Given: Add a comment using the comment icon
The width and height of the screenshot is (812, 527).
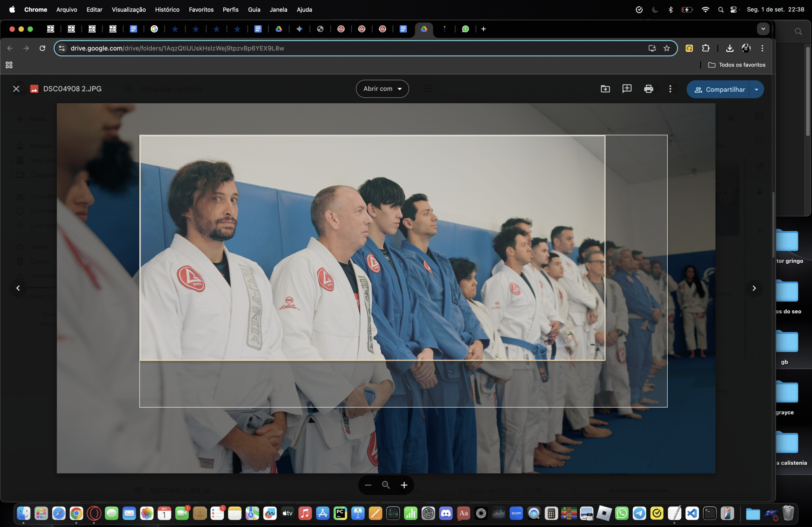Looking at the screenshot, I should click(627, 89).
